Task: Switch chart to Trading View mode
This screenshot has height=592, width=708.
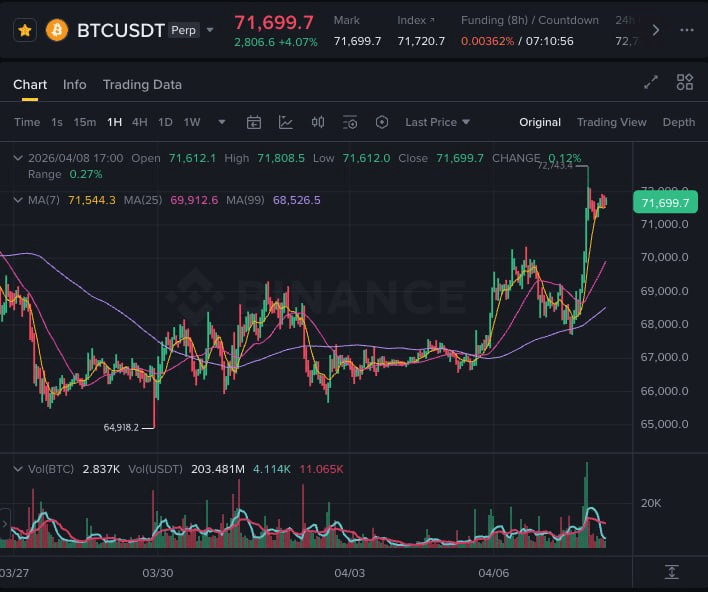Action: coord(611,122)
